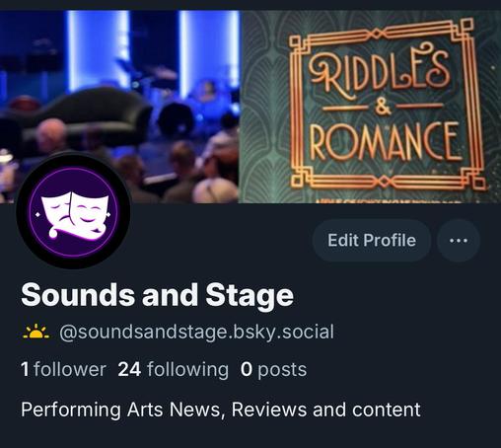The height and width of the screenshot is (448, 501).
Task: Click the ampersand on the poster
Action: (383, 108)
